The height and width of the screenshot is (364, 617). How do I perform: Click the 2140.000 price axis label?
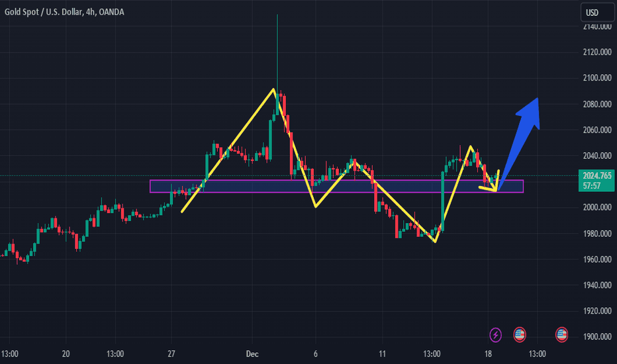click(597, 26)
